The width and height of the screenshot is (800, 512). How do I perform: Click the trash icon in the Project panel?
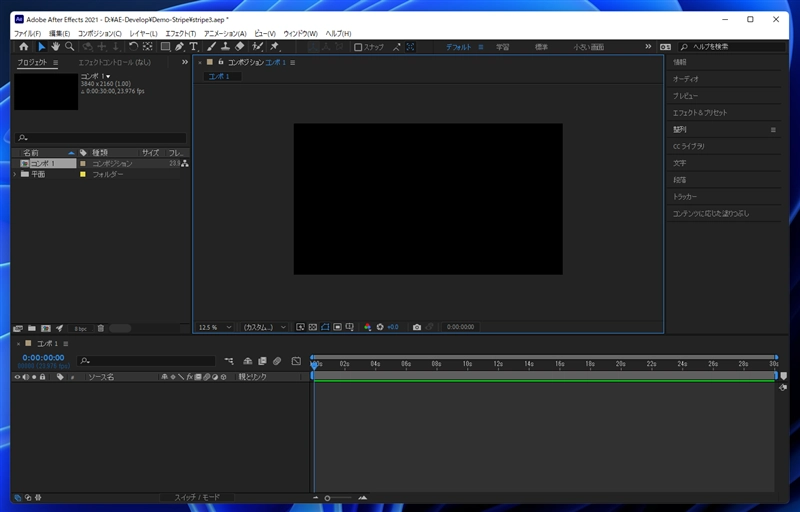coord(100,328)
